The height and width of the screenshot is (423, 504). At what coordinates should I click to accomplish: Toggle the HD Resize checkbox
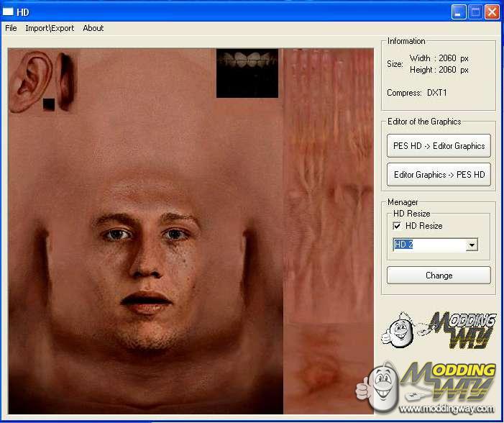point(398,226)
